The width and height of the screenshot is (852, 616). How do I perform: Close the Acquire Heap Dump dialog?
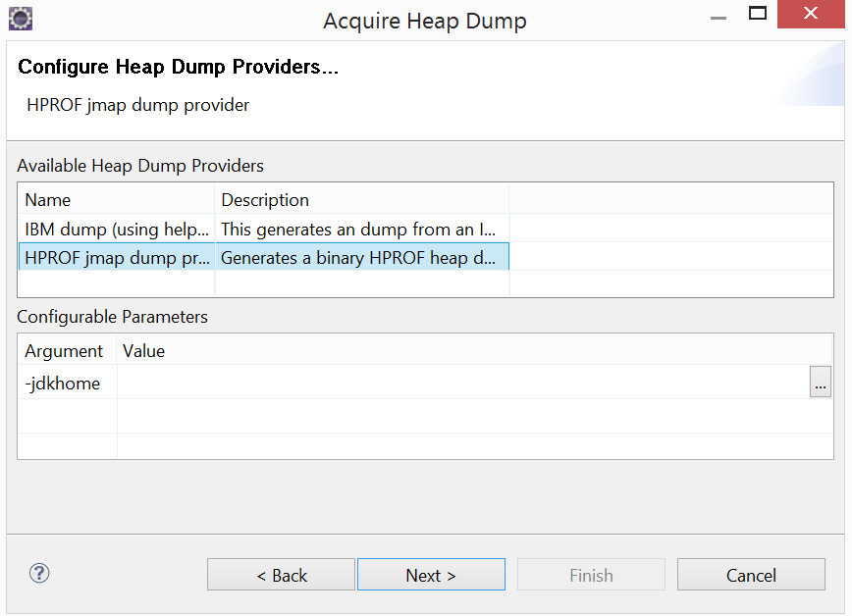pos(811,14)
